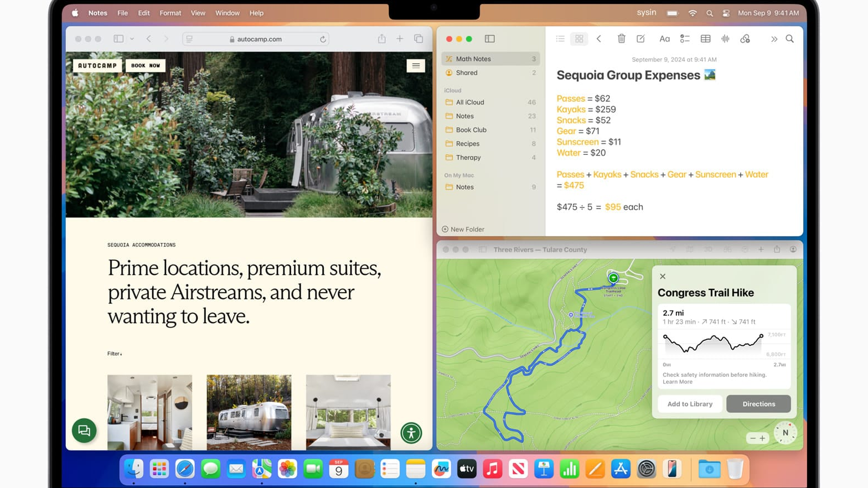
Task: Open the Maps account profile icon
Action: 793,250
